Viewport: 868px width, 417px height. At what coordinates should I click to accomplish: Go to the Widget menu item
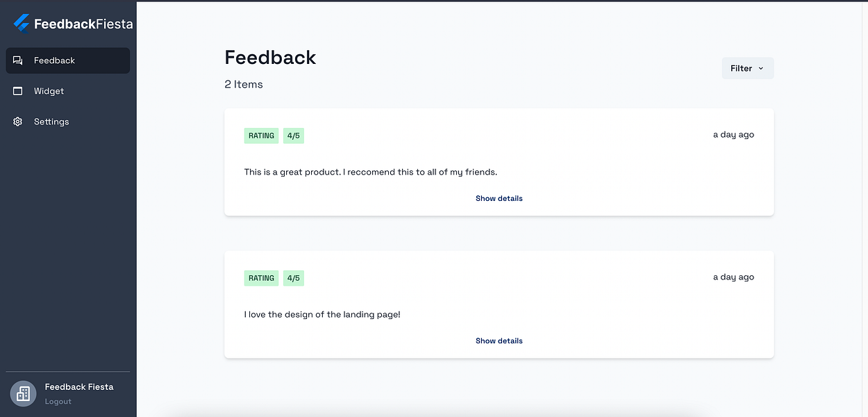[x=68, y=91]
